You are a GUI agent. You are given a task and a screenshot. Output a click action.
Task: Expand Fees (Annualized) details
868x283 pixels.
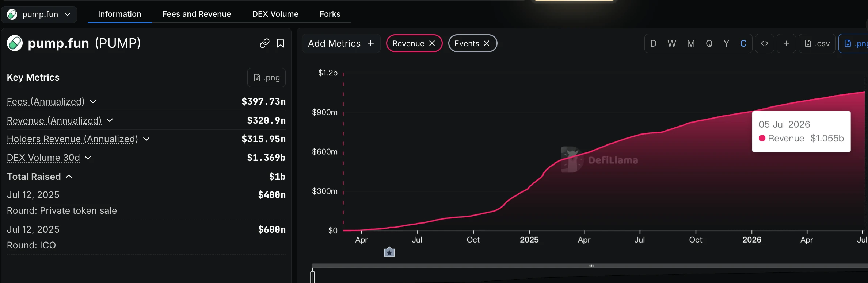(93, 101)
